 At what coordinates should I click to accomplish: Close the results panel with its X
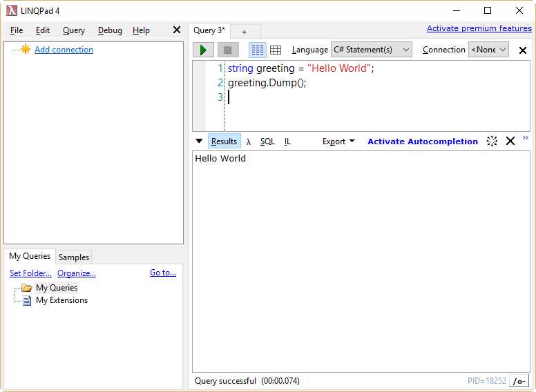click(510, 141)
